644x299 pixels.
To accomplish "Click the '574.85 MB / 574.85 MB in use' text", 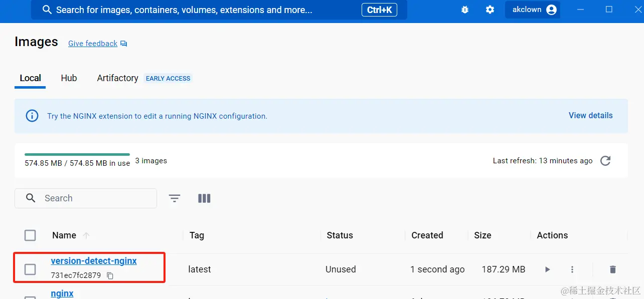I will pyautogui.click(x=77, y=163).
